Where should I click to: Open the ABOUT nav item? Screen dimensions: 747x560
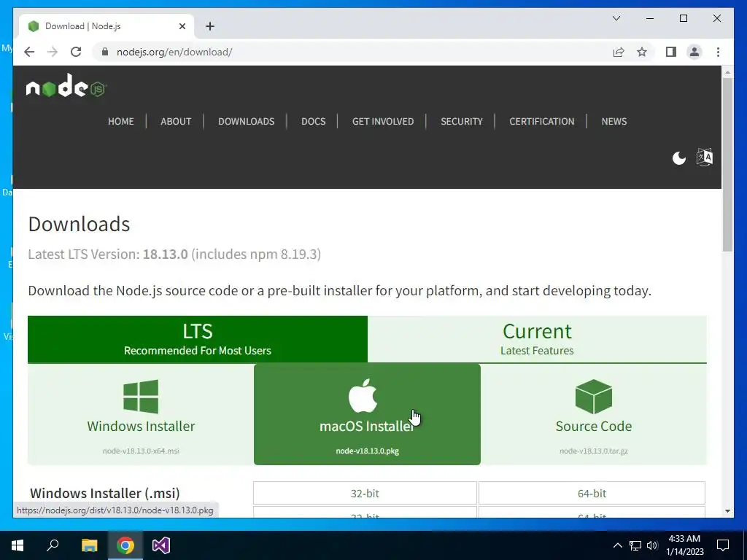[176, 122]
